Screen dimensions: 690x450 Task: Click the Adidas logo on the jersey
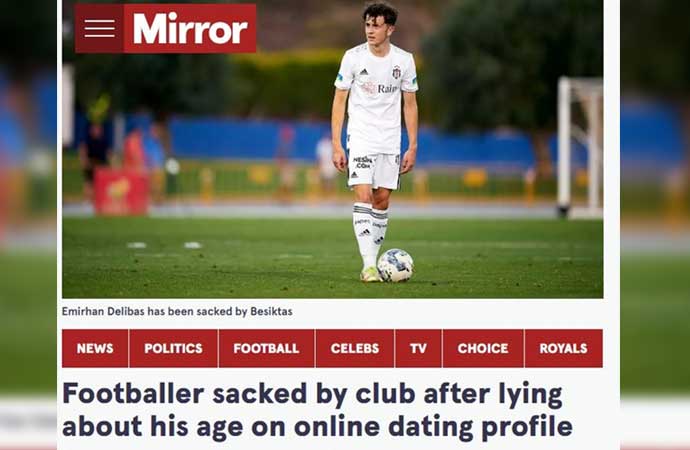(363, 72)
